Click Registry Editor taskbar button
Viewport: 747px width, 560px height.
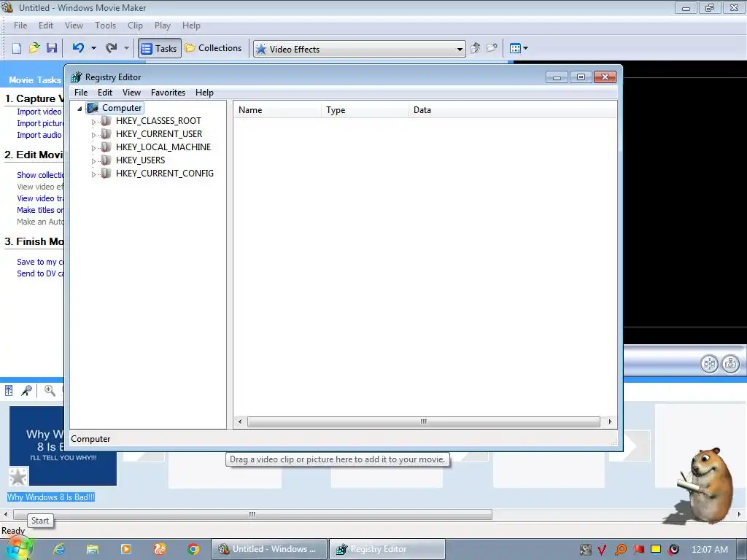[x=387, y=549]
